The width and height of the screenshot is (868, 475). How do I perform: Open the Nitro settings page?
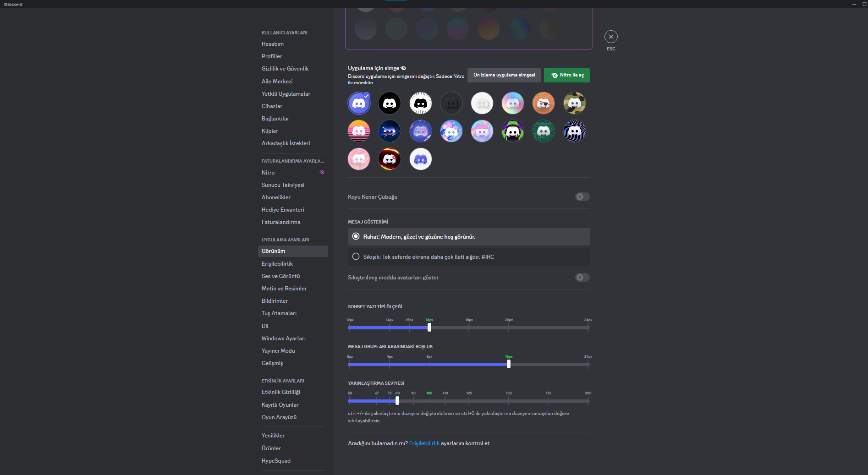293,173
